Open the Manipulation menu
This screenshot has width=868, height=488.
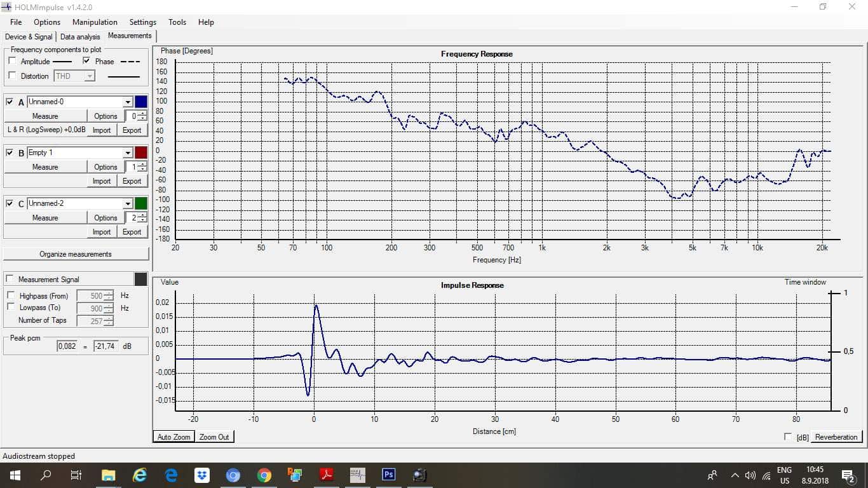pos(95,22)
